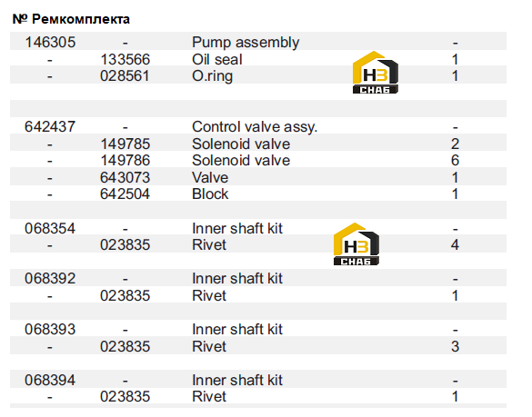Image resolution: width=532 pixels, height=417 pixels.
Task: Click quantity 6 for Solenoid valve
Action: pos(455,161)
